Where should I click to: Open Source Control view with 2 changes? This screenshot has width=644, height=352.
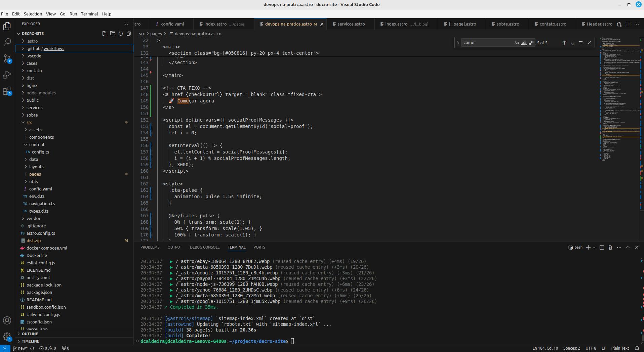coord(7,58)
